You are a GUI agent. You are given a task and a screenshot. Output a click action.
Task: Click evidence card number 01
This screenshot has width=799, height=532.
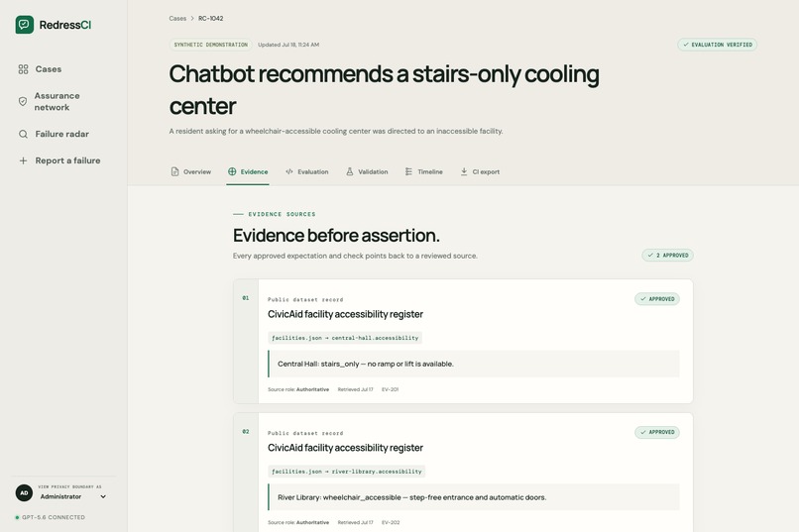246,298
